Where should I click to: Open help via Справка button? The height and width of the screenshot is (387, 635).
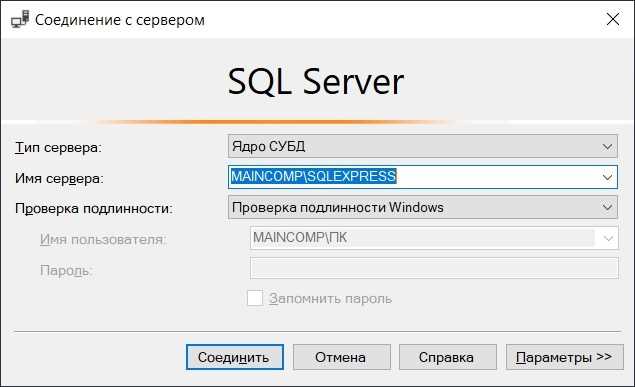pyautogui.click(x=447, y=357)
